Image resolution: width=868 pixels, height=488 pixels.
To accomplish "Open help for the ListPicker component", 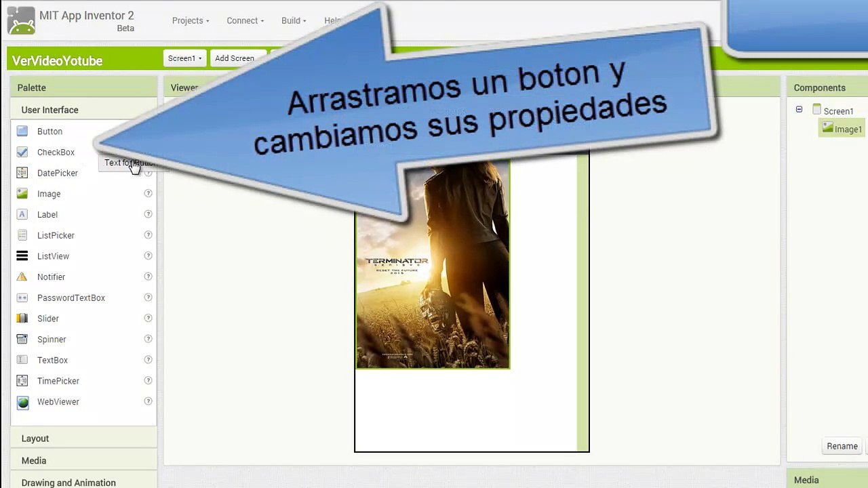I will tap(148, 235).
